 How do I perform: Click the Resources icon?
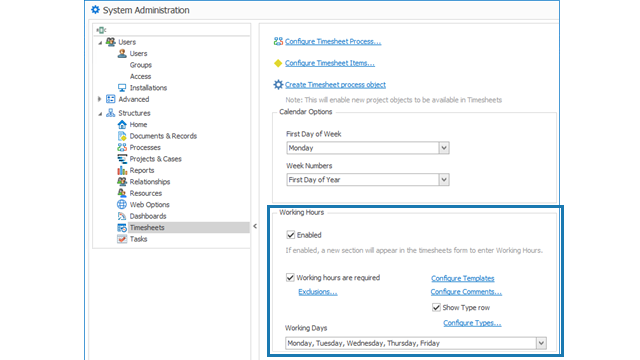pos(122,193)
